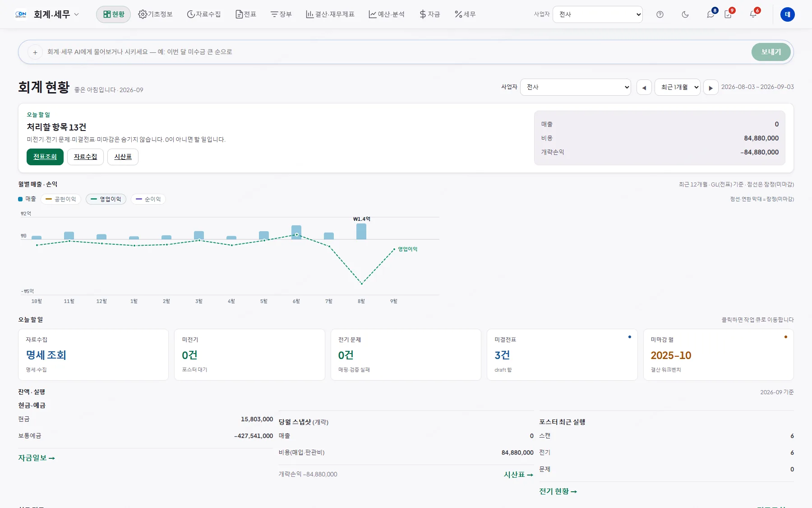Open the 예산·분석 menu
The width and height of the screenshot is (812, 508).
click(387, 14)
